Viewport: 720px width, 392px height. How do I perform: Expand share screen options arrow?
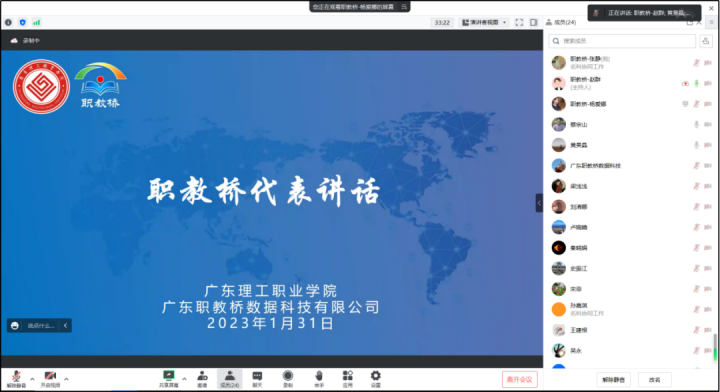click(x=184, y=379)
